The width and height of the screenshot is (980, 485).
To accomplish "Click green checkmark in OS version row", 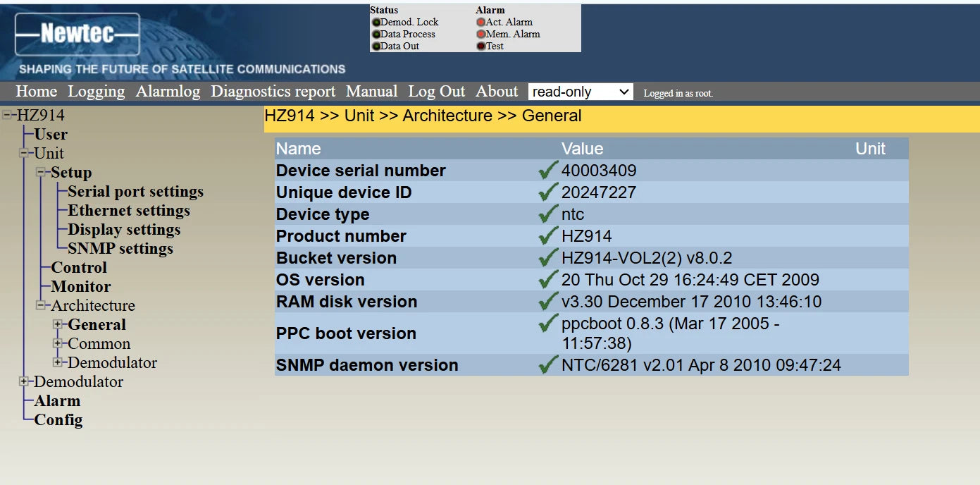I will coord(548,279).
